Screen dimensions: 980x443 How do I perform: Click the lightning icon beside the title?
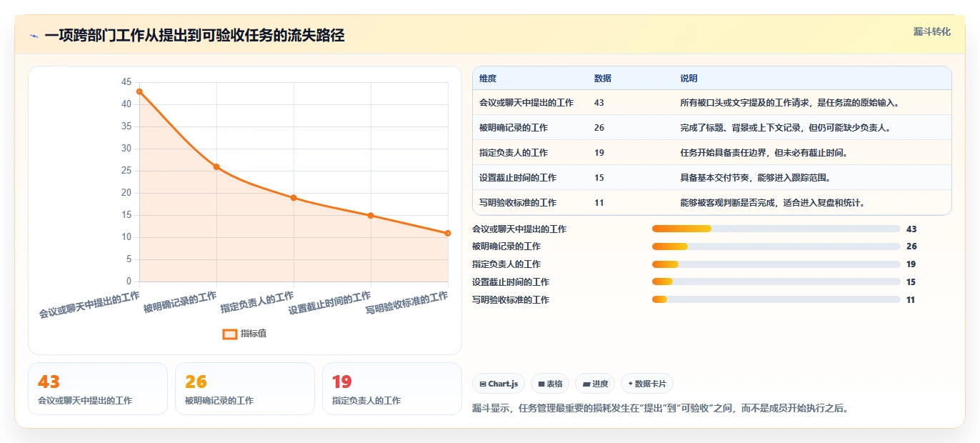34,36
